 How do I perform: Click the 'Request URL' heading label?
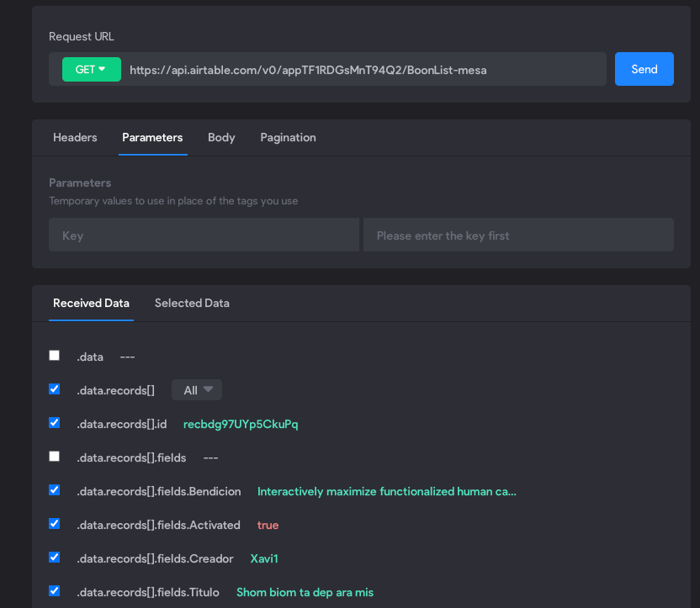click(82, 36)
